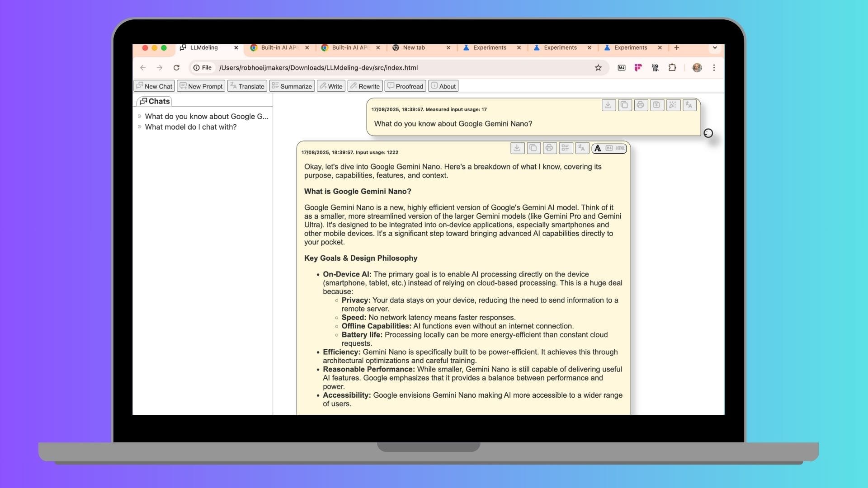Viewport: 868px width, 488px height.
Task: Translate the user prompt message
Action: coord(689,105)
